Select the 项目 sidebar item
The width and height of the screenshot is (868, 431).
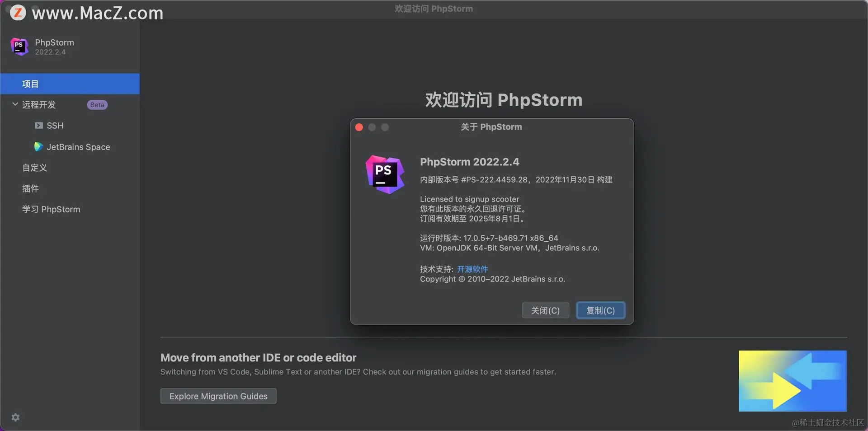tap(70, 84)
